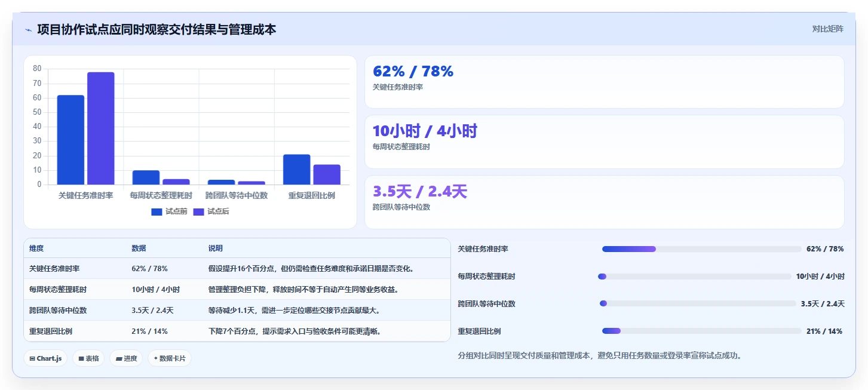Screen dimensions: 868x390
Task: Toggle the 试点前 legend entry in the chart
Action: [169, 211]
